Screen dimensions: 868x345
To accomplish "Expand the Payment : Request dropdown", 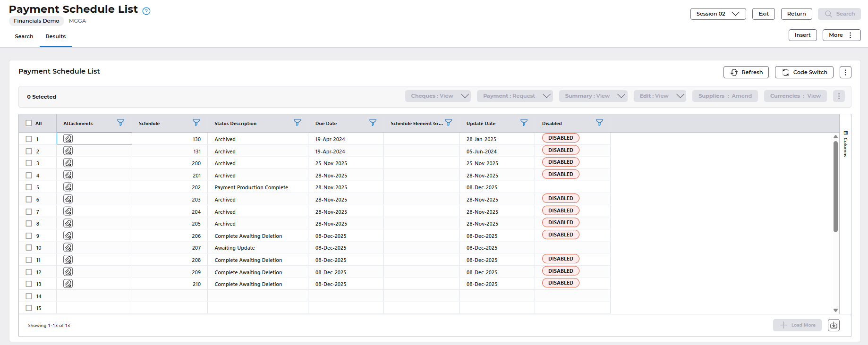I will 546,96.
